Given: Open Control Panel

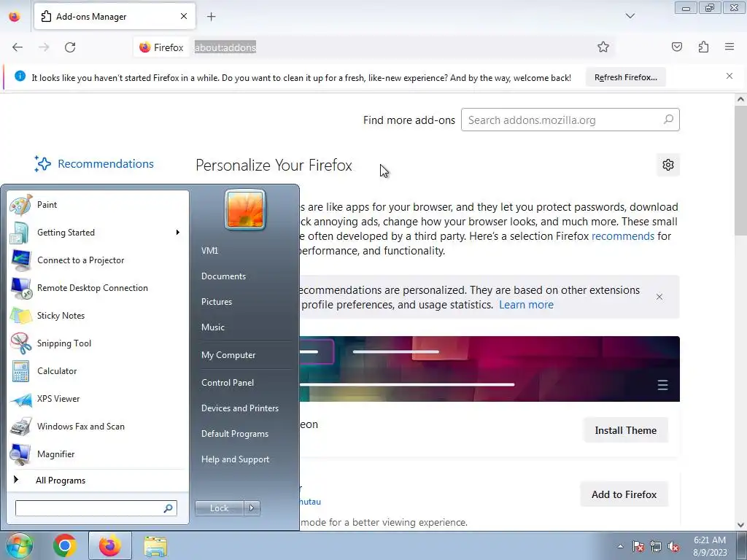Looking at the screenshot, I should 228,383.
